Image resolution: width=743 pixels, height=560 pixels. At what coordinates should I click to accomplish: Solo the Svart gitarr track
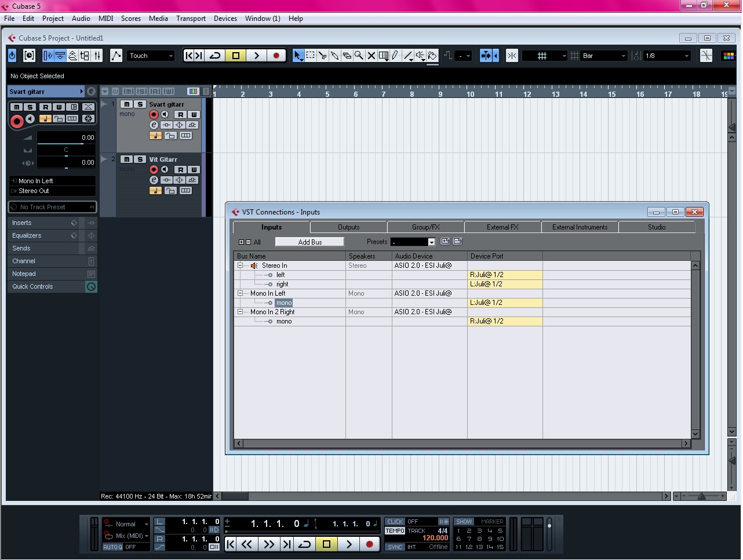point(140,104)
